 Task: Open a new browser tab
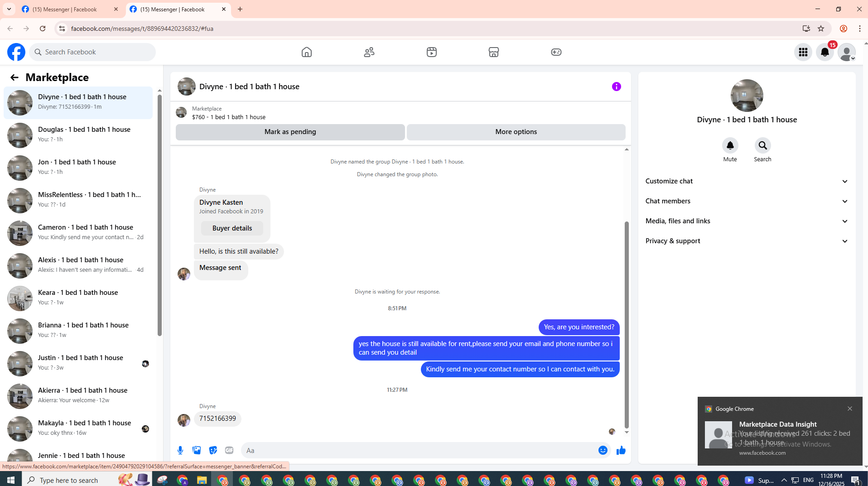pos(240,9)
